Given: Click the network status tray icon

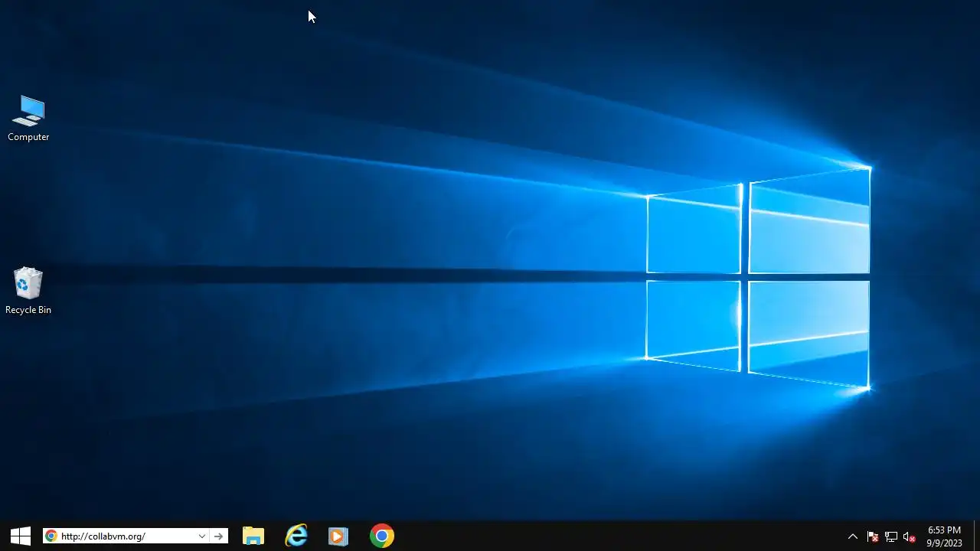Looking at the screenshot, I should pyautogui.click(x=891, y=536).
